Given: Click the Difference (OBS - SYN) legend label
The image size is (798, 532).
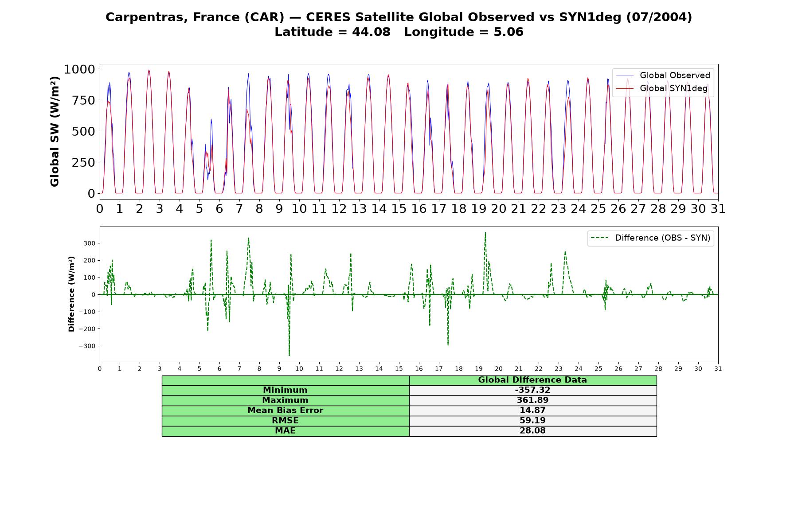Looking at the screenshot, I should [x=662, y=238].
